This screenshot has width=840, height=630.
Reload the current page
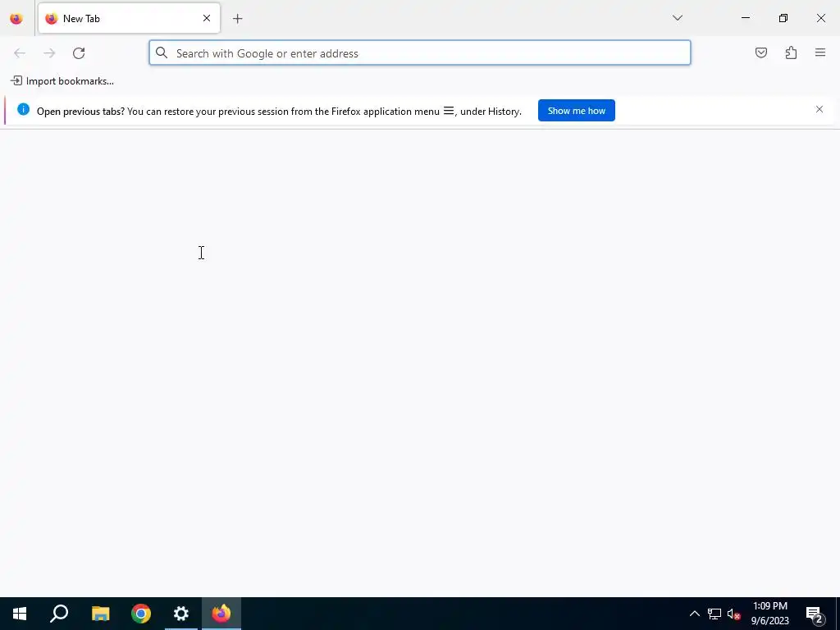click(79, 53)
